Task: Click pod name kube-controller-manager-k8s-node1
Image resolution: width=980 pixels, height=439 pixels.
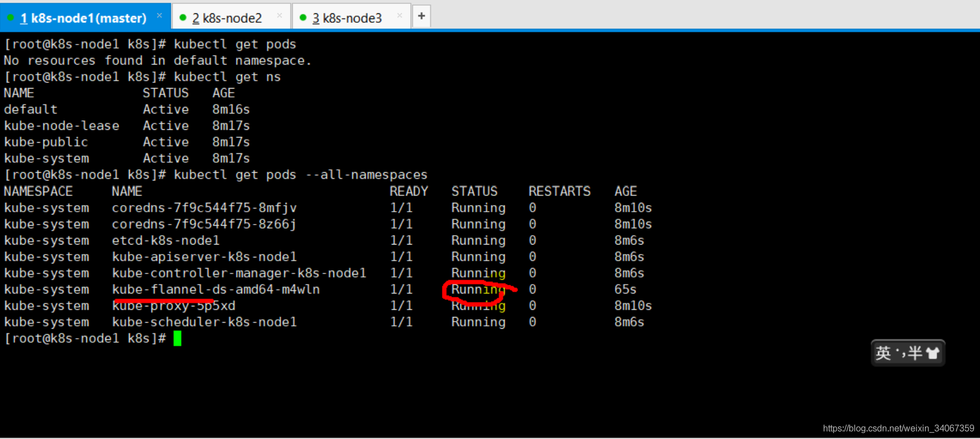Action: click(x=239, y=273)
